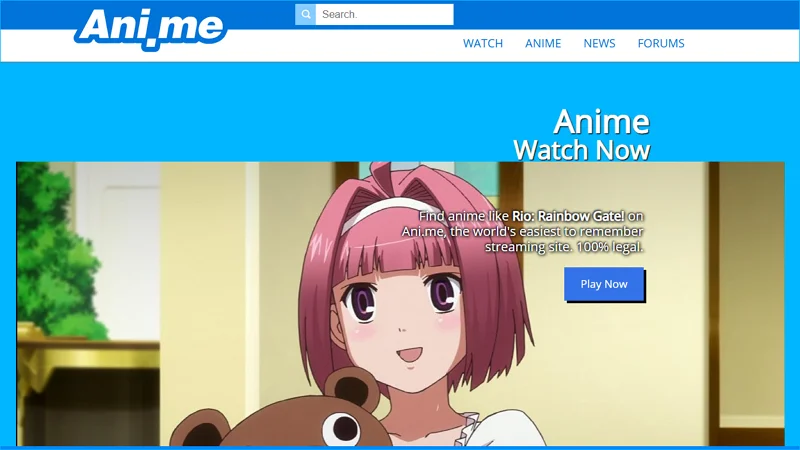This screenshot has width=800, height=450.
Task: Click the pink-haired girl banner image
Action: [401, 304]
